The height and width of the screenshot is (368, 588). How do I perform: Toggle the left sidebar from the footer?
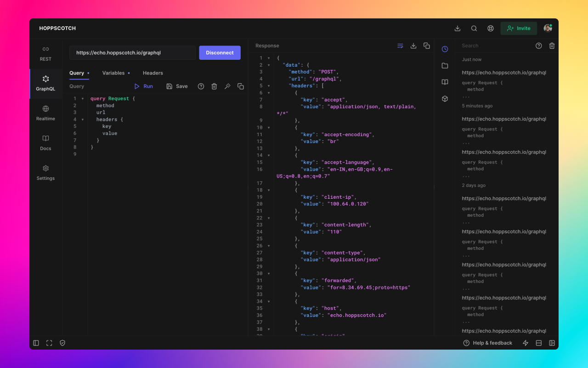click(x=36, y=343)
